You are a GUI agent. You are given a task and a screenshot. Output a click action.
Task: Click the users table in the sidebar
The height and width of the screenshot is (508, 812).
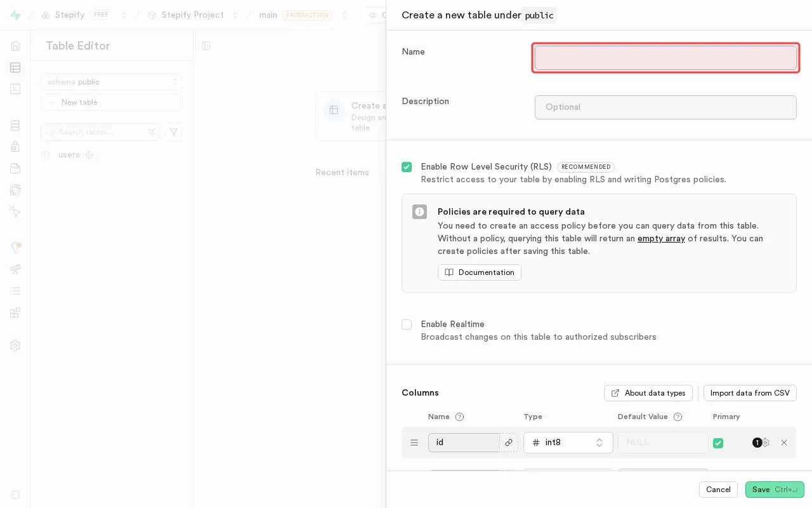(x=69, y=155)
